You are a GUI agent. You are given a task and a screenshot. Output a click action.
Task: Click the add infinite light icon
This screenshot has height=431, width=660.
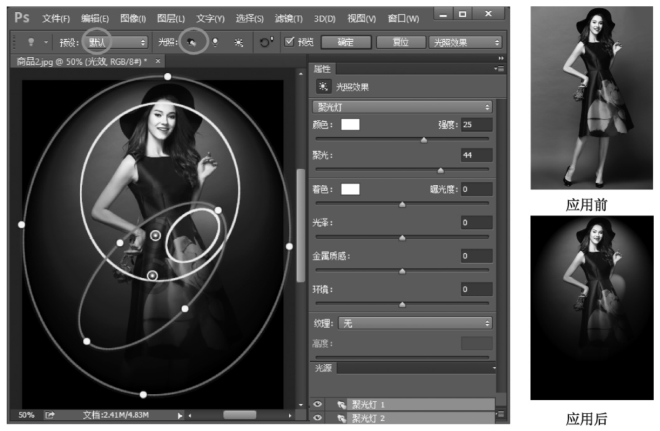(237, 42)
